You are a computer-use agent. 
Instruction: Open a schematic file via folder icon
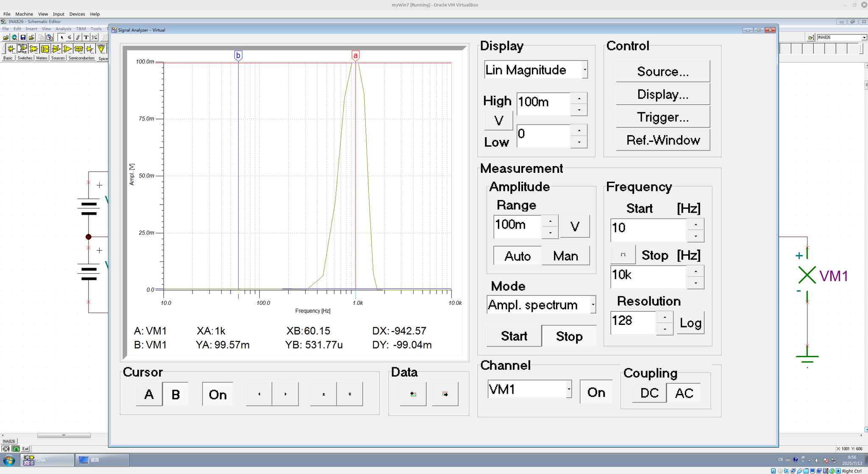(6, 37)
